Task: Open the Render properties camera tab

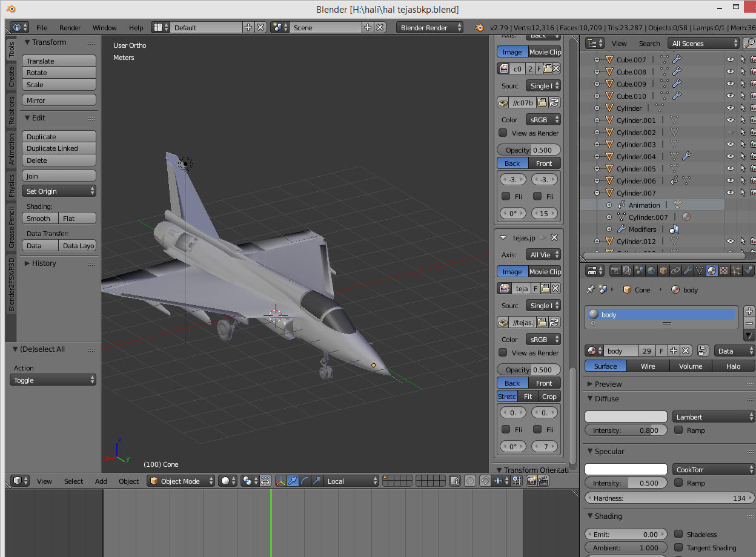Action: [x=615, y=271]
